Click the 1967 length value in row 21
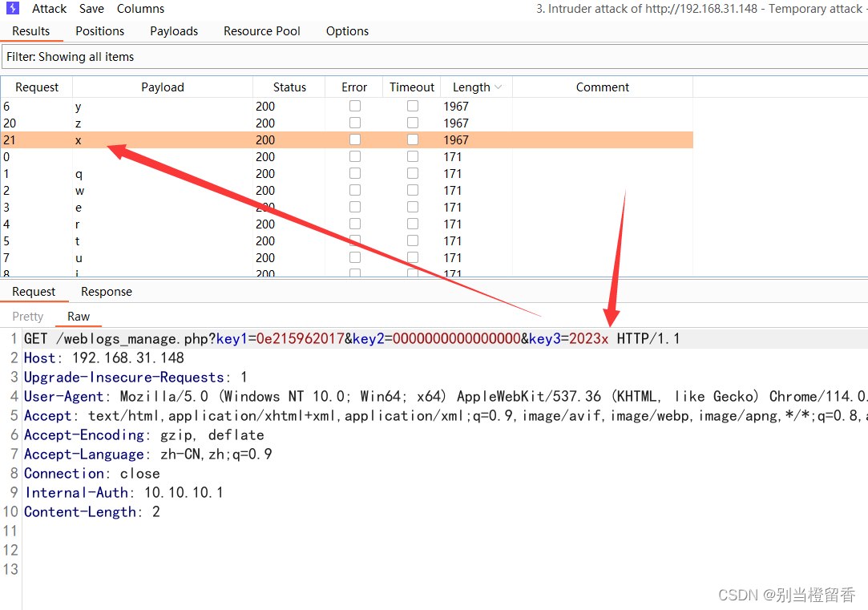The width and height of the screenshot is (868, 610). point(455,140)
